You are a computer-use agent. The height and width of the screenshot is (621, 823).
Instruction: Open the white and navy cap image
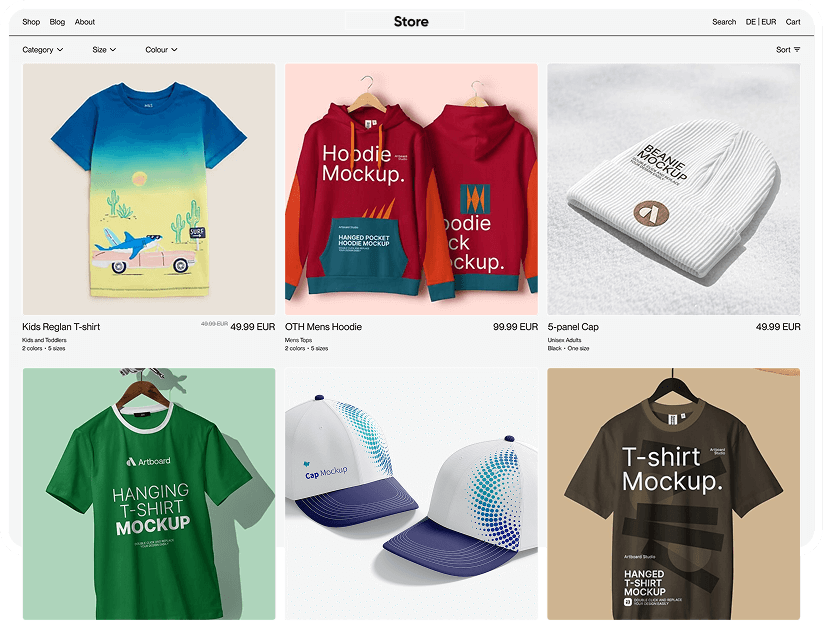point(411,493)
